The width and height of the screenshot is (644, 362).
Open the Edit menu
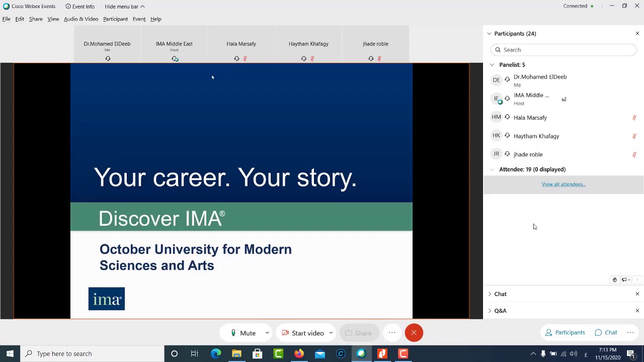tap(20, 19)
